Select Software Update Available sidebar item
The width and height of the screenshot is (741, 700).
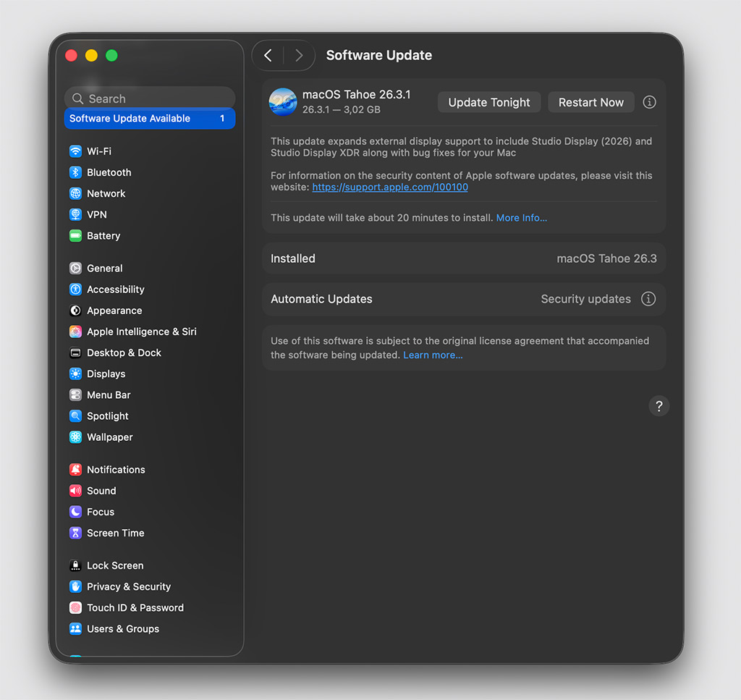(150, 118)
